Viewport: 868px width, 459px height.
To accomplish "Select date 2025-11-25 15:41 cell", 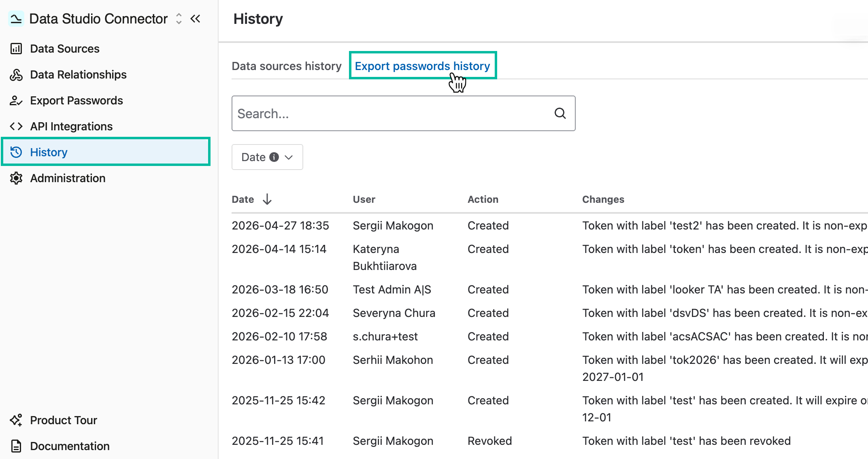I will pyautogui.click(x=278, y=441).
